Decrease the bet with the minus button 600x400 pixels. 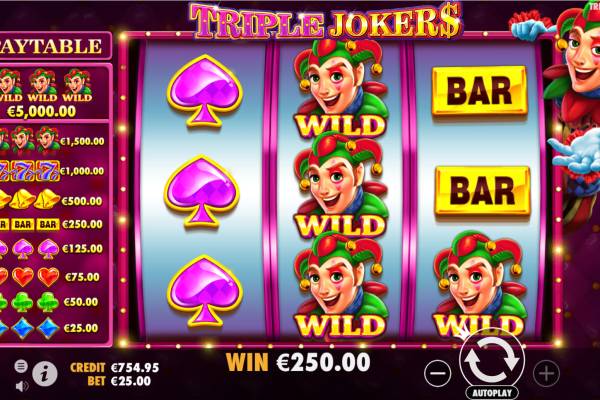click(437, 373)
